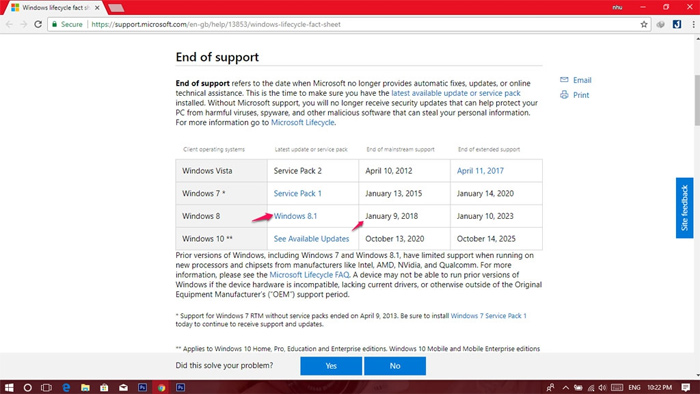This screenshot has height=394, width=700.
Task: Go back using browser back arrow
Action: [9, 24]
